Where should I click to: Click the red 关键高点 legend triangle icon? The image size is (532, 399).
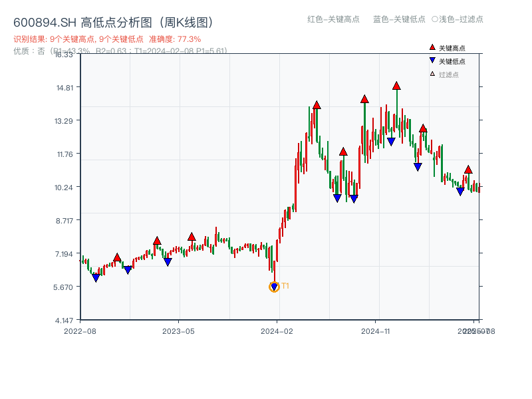click(x=432, y=47)
